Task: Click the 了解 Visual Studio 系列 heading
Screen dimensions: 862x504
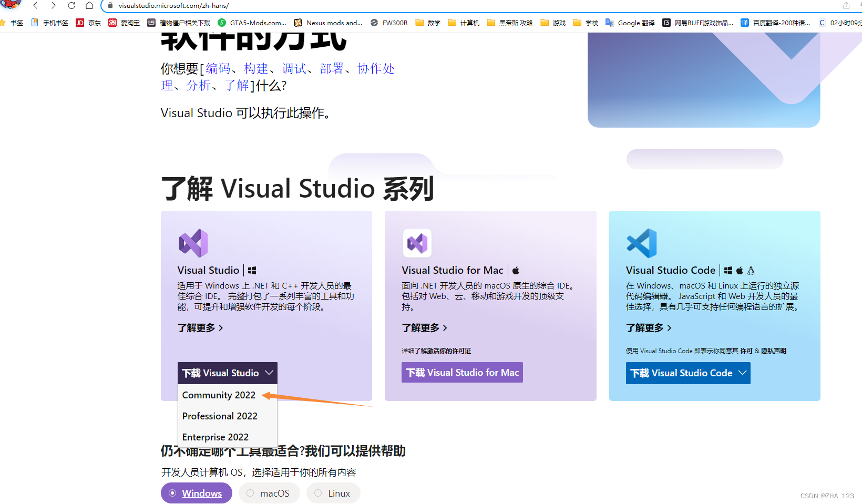Action: coord(297,189)
